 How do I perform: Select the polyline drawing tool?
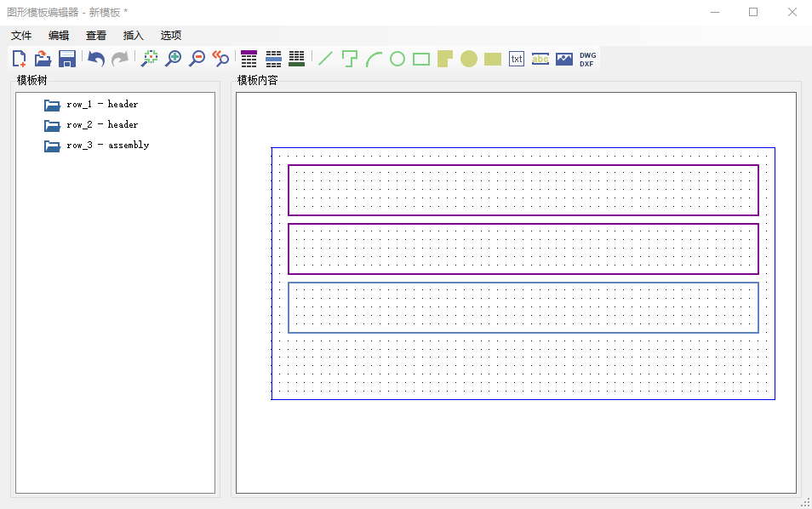pos(350,59)
